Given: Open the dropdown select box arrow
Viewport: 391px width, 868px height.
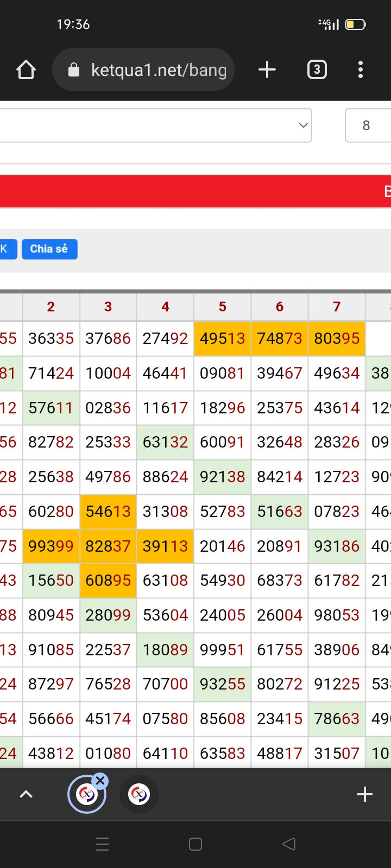Looking at the screenshot, I should tap(303, 125).
